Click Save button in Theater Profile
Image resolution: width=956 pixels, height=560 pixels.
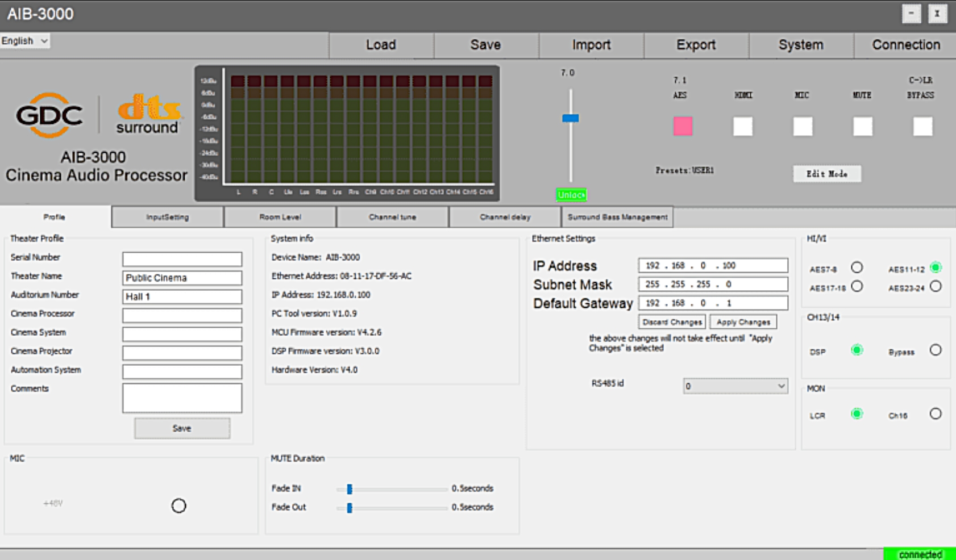point(182,428)
